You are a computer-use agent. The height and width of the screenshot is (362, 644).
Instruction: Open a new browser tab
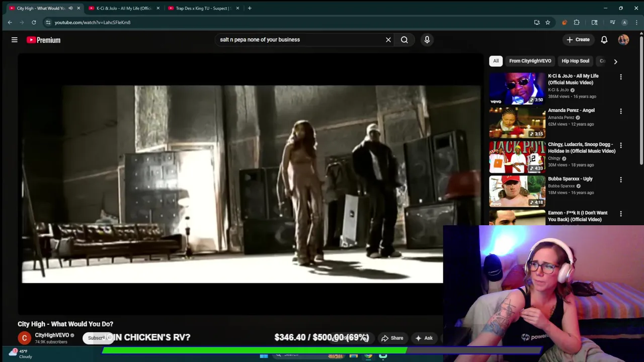250,8
